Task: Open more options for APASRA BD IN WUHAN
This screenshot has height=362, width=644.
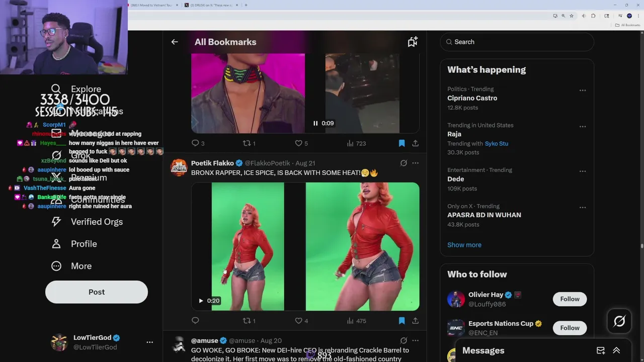Action: tap(583, 208)
